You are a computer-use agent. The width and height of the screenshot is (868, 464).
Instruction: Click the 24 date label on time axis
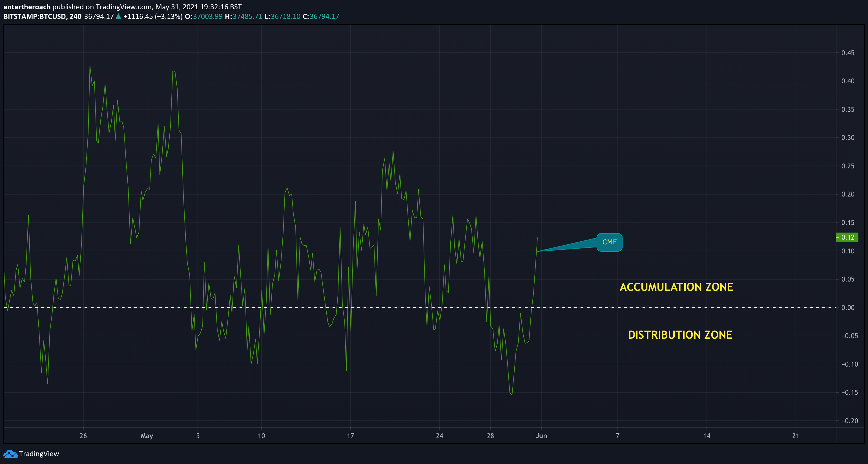coord(439,436)
